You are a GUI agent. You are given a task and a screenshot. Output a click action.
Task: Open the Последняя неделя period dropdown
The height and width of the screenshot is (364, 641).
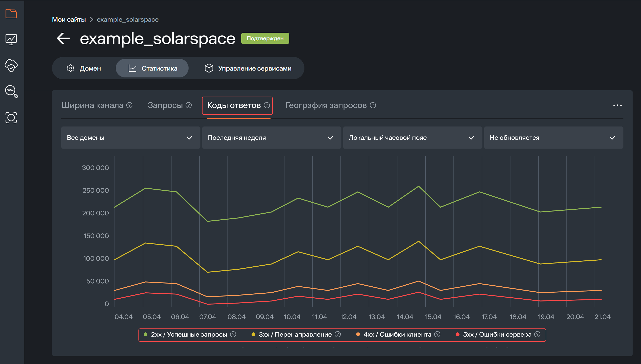click(271, 138)
